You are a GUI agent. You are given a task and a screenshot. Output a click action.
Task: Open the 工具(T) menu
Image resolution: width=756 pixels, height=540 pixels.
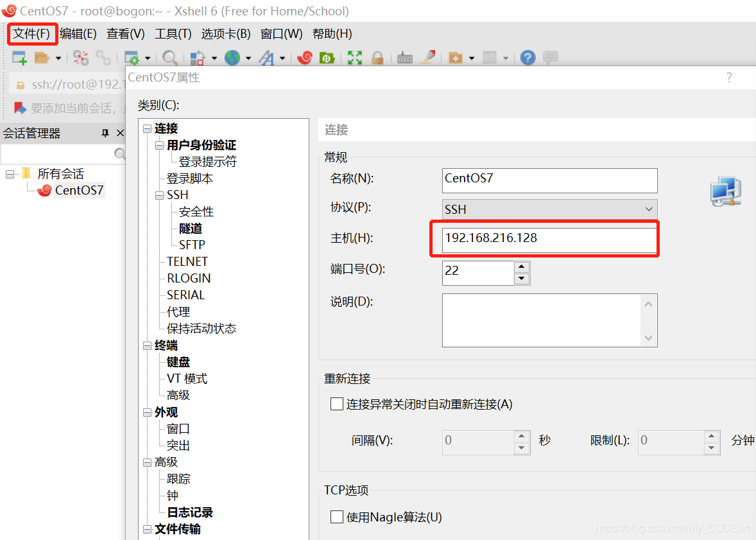(173, 34)
